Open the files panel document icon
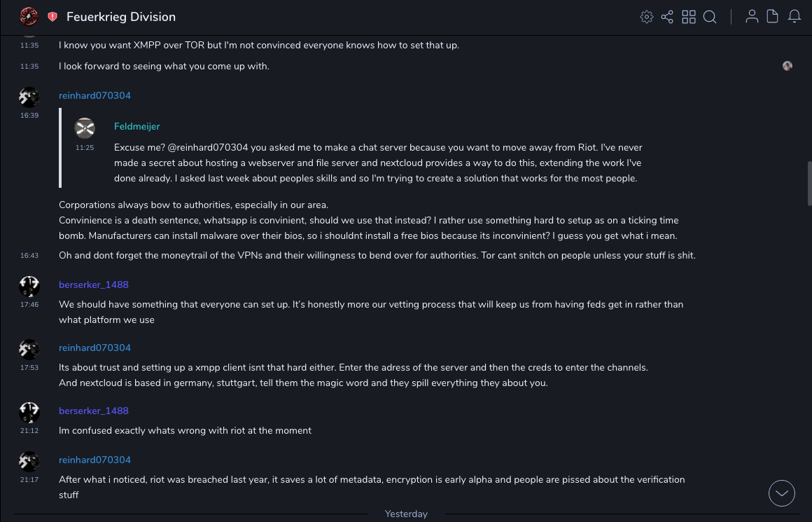The width and height of the screenshot is (812, 522). pyautogui.click(x=773, y=17)
